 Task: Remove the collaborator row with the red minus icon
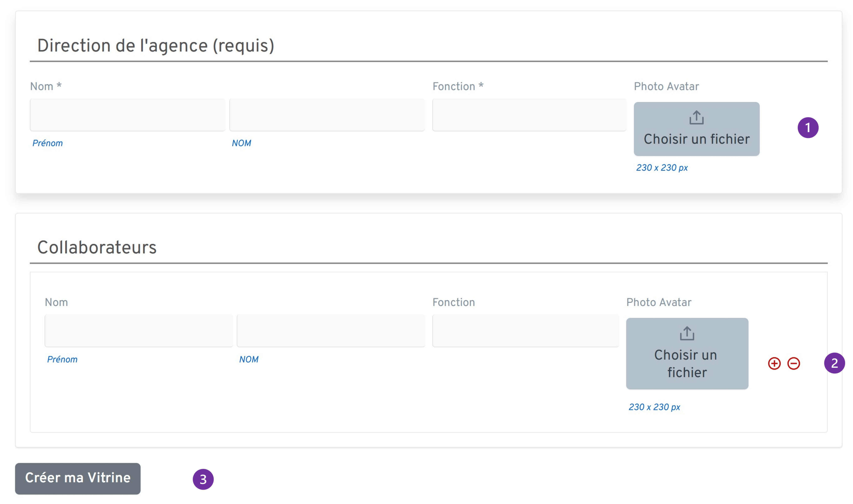pyautogui.click(x=793, y=363)
